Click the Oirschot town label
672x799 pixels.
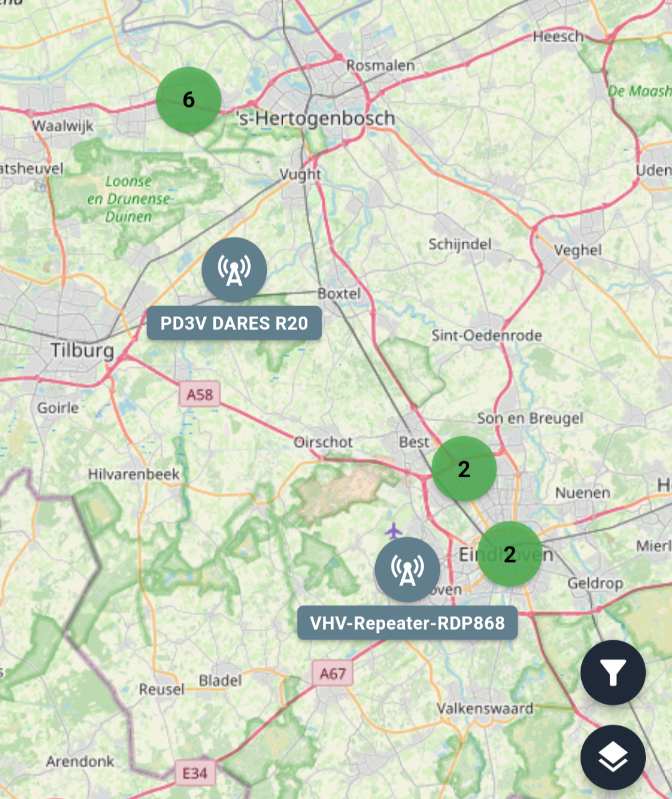(x=324, y=442)
